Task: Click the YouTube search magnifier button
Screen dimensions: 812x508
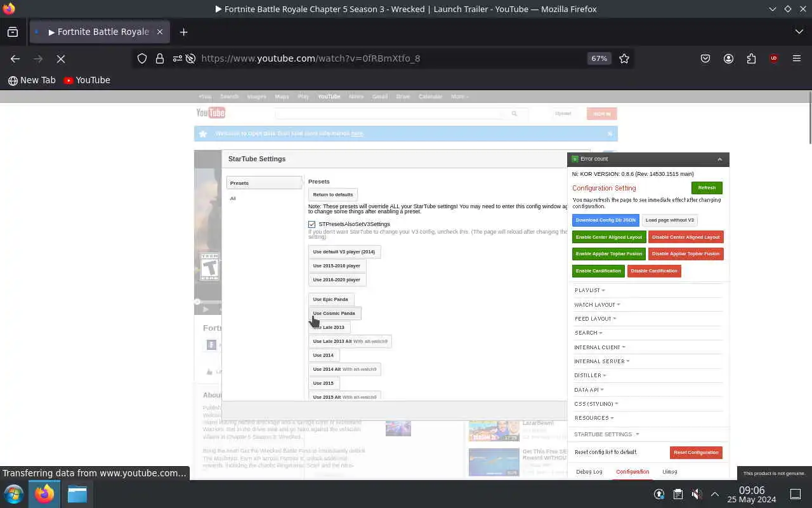Action: point(514,114)
